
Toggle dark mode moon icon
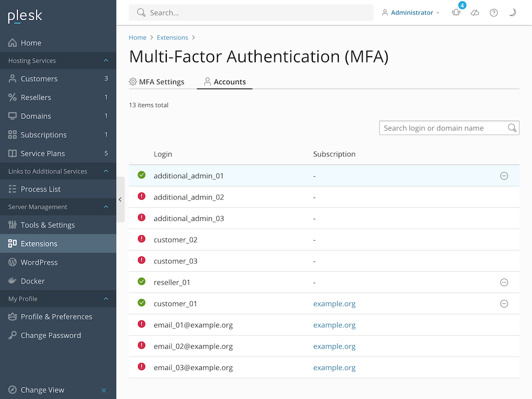tap(512, 12)
